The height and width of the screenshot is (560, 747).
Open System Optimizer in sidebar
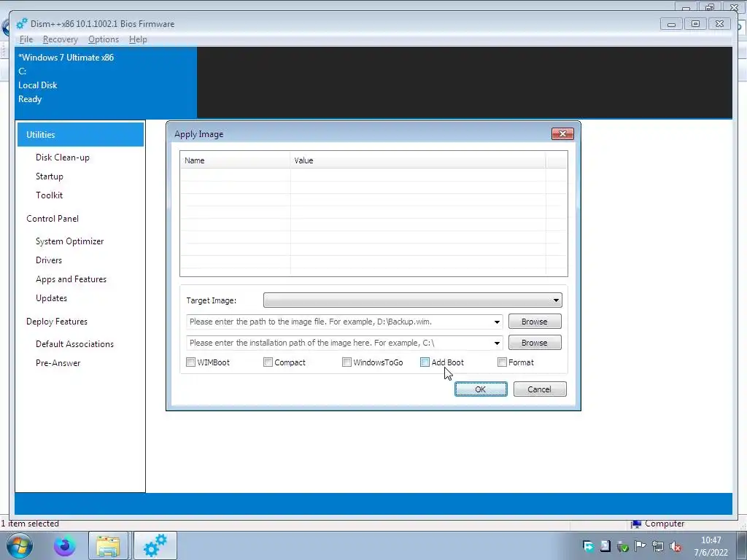click(x=69, y=241)
